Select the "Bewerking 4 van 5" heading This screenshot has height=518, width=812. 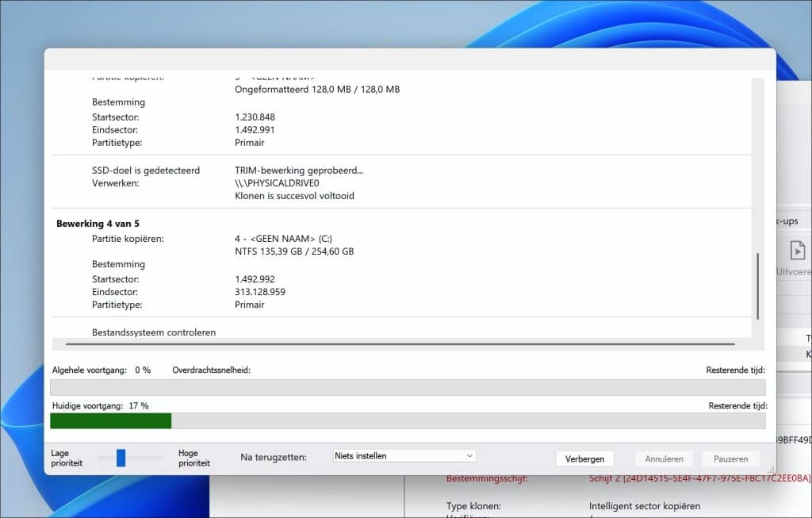point(97,224)
